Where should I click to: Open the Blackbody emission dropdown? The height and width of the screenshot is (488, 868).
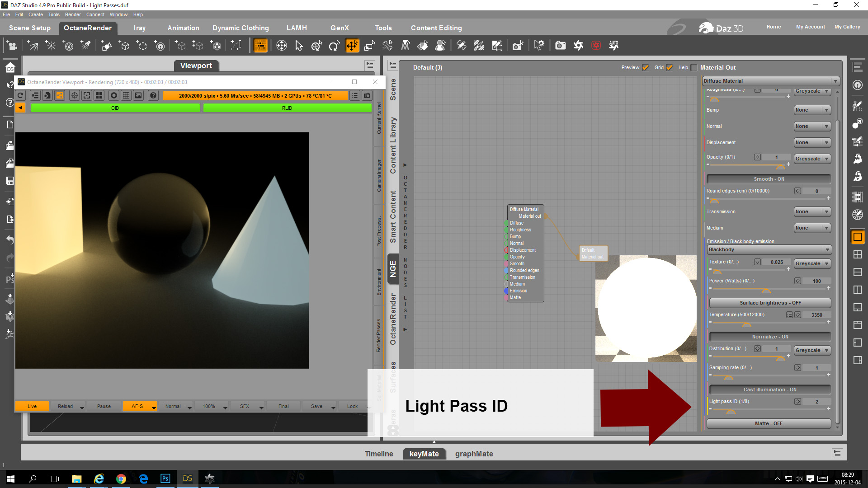pyautogui.click(x=769, y=249)
